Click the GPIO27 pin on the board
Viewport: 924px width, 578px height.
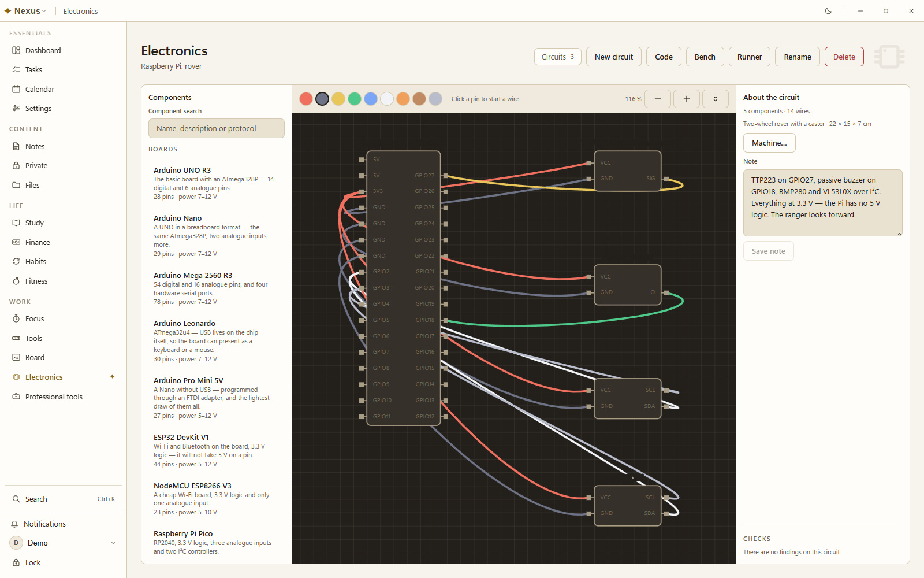point(445,175)
